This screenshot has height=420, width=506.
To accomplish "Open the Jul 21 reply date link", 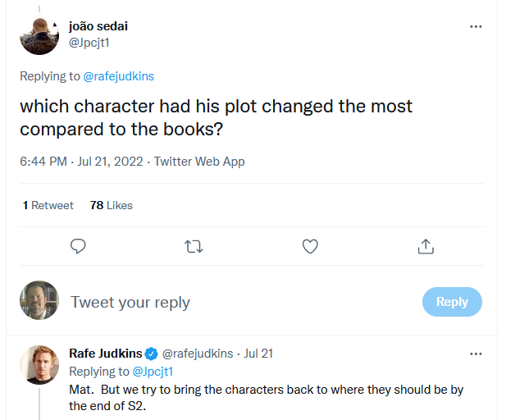I will pyautogui.click(x=258, y=354).
